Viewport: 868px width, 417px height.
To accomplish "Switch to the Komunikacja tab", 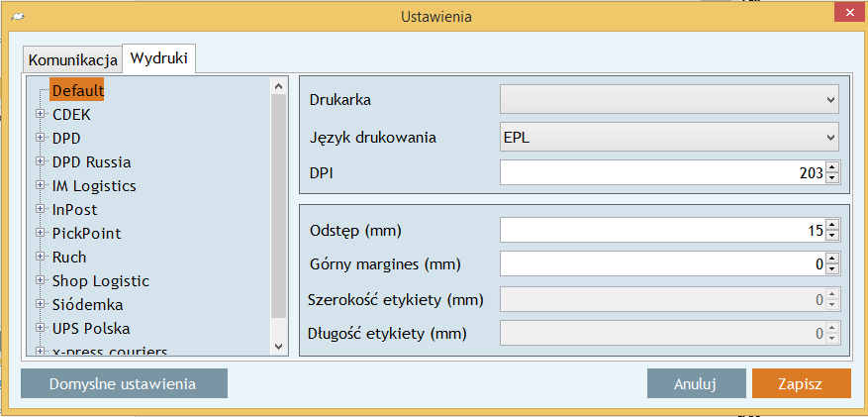I will [72, 59].
